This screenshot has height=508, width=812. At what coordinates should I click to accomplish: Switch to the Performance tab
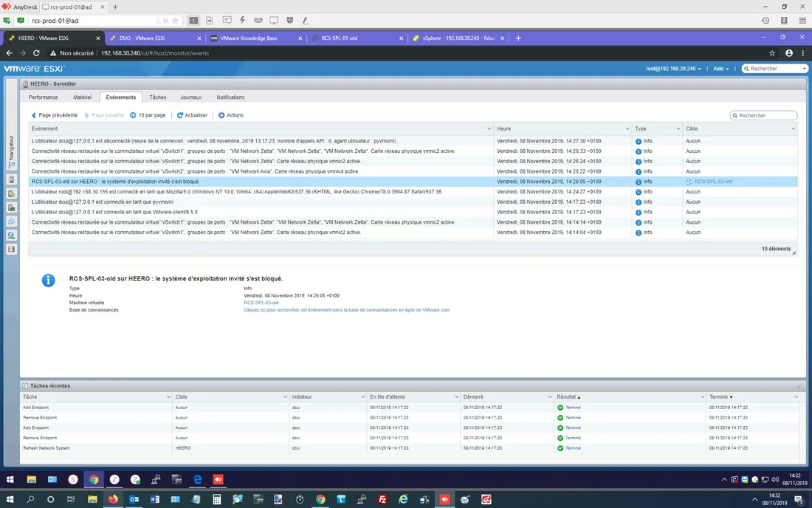pyautogui.click(x=43, y=97)
